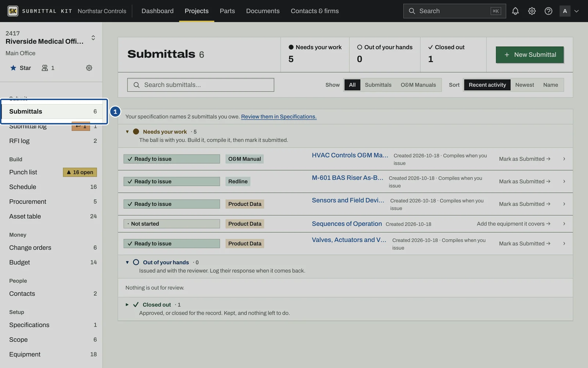The image size is (588, 368).
Task: Filter list to O&M Manuals
Action: 418,85
